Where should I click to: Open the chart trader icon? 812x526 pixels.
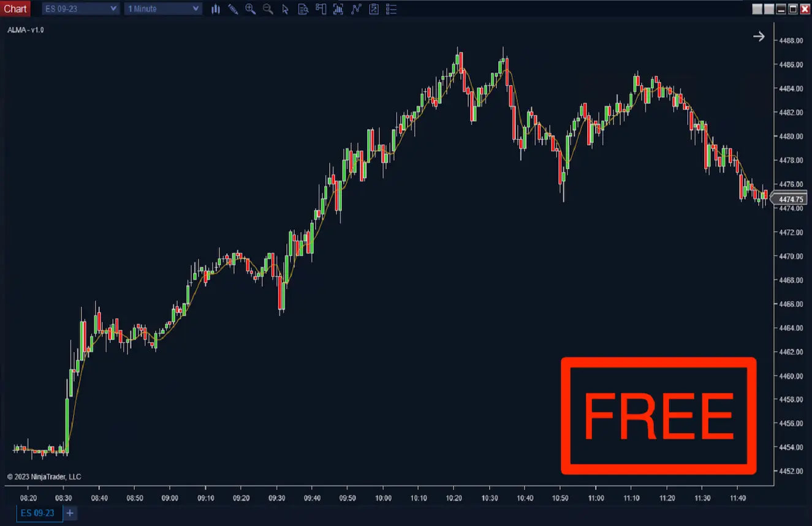click(321, 9)
